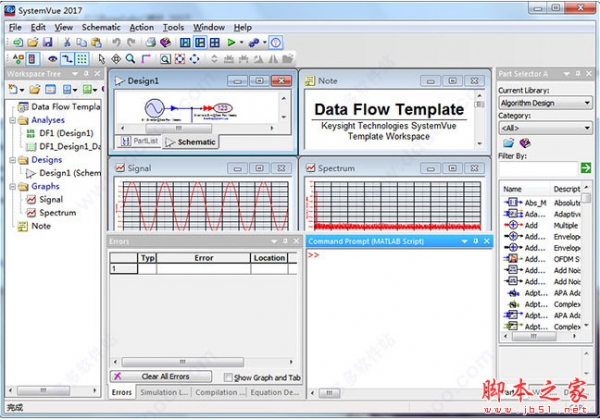Click the Clear All Errors button
This screenshot has width=600, height=420.
click(x=161, y=376)
